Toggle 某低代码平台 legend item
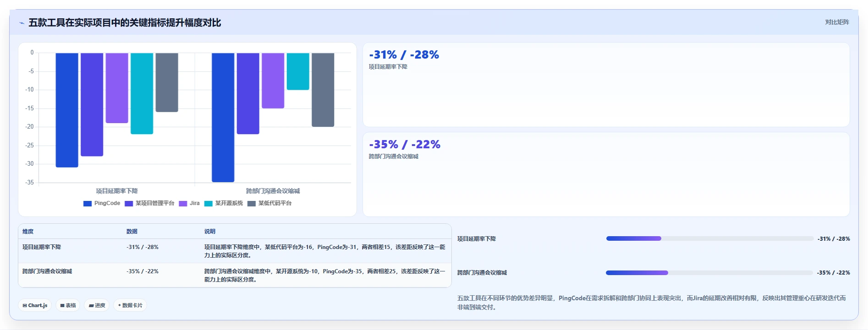The image size is (868, 330). coord(269,204)
